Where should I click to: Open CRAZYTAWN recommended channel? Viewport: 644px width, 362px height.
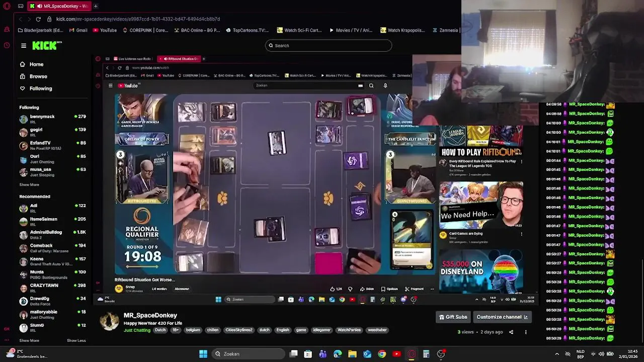pos(52,288)
